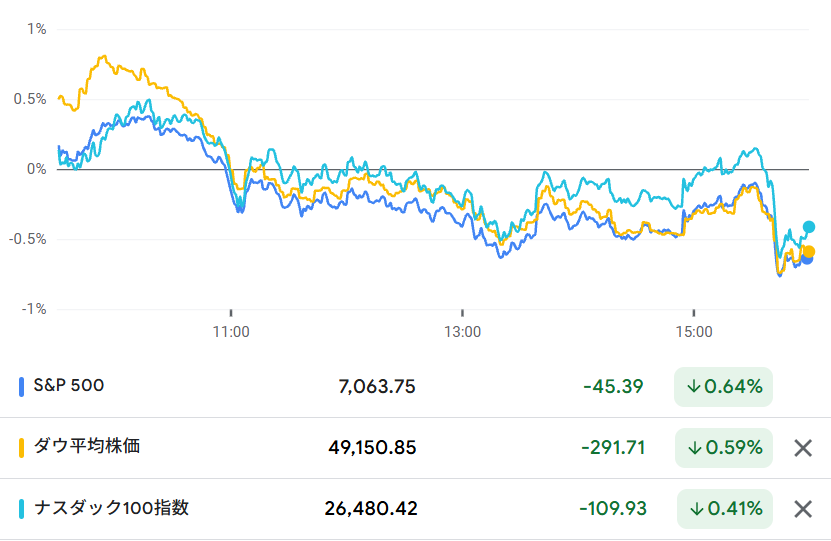Image resolution: width=831 pixels, height=541 pixels.
Task: Click the cyan endpoint dot on the chart
Action: click(809, 227)
